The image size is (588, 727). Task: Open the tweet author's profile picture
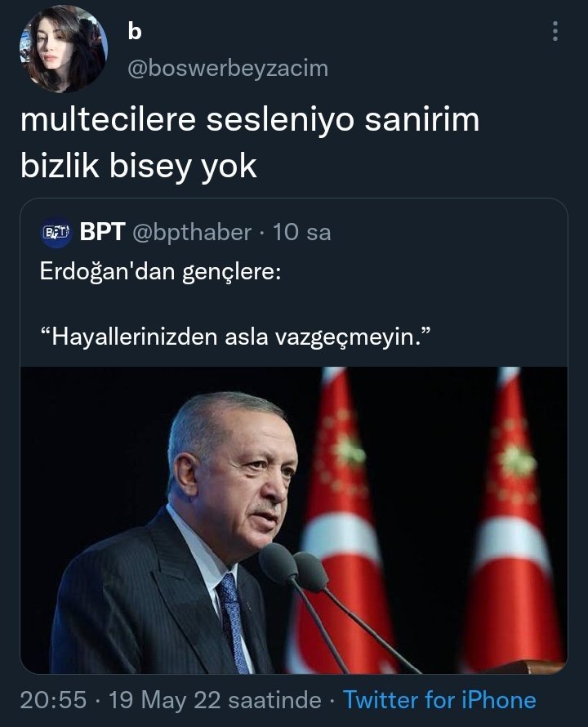[x=64, y=49]
